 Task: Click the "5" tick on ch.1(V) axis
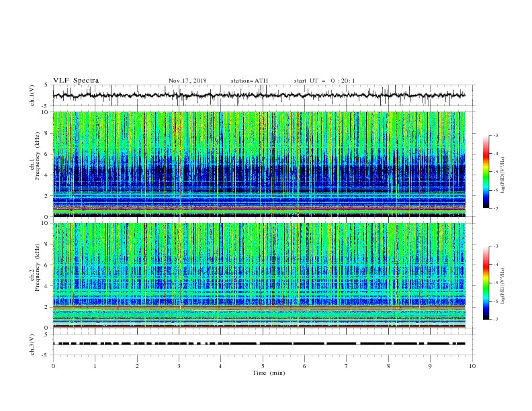click(47, 85)
